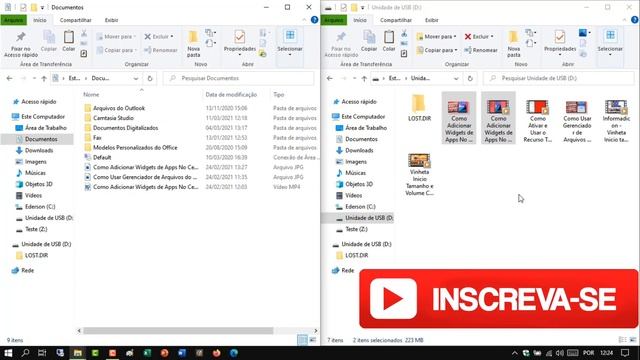Click Inscreva-se subscribe banner
The image size is (640, 360).
(498, 298)
